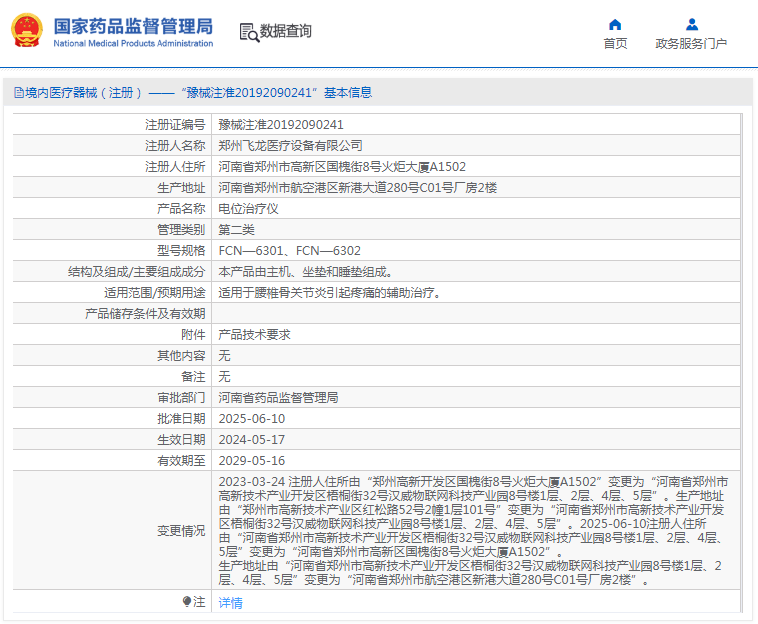
Task: Click 郑州飞龙医疗设备有限公司 value
Action: point(291,145)
